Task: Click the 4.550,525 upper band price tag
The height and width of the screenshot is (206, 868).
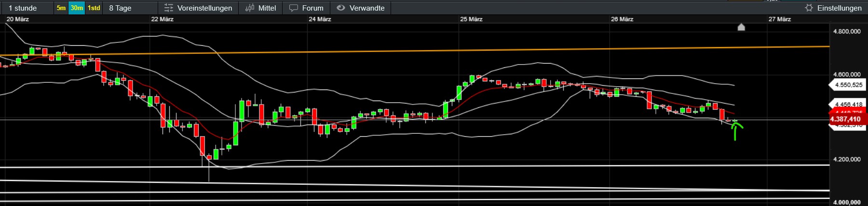Action: tap(848, 85)
